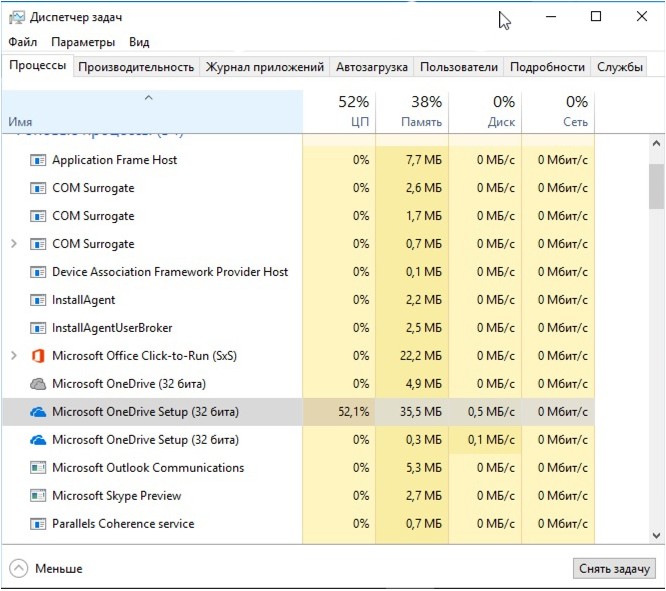666x591 pixels.
Task: Click Microsoft Office Click-to-Run orange icon
Action: coord(38,356)
